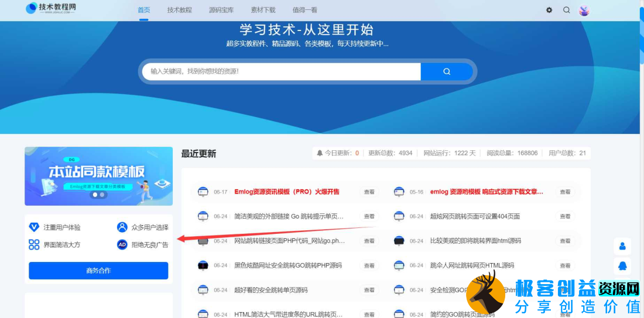Click the 阅读总量：168806 statistic
This screenshot has width=644, height=318.
click(512, 153)
